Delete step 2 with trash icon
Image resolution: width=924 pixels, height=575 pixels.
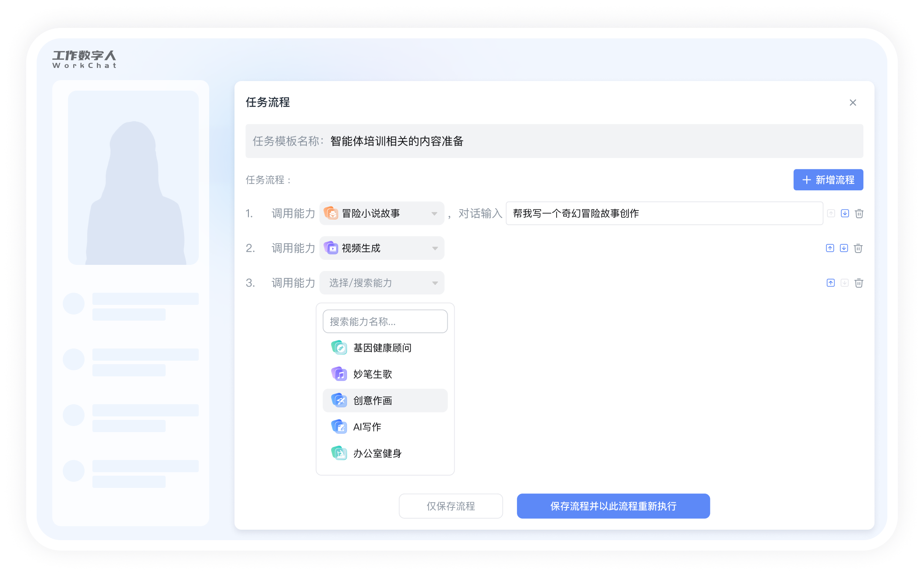(x=858, y=248)
